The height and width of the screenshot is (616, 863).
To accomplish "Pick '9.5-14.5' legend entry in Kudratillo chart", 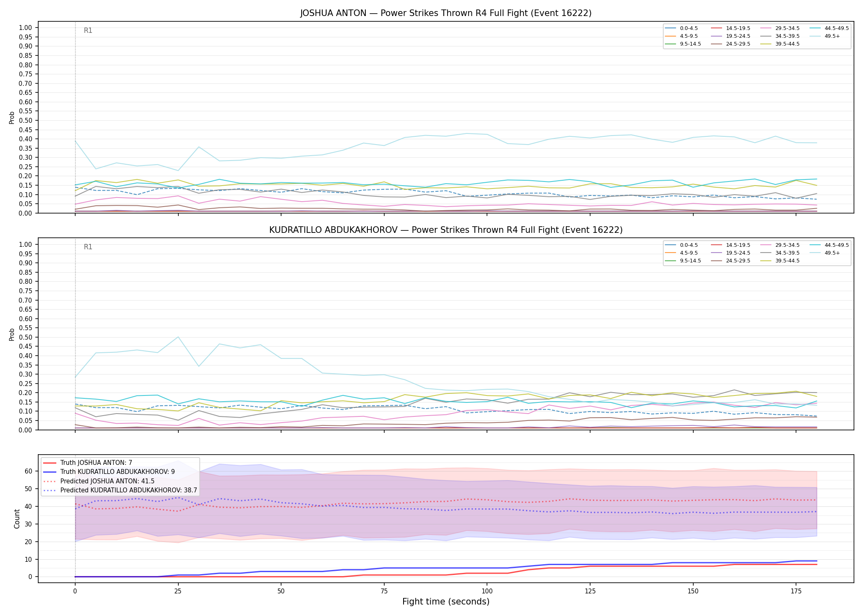I will tap(683, 261).
